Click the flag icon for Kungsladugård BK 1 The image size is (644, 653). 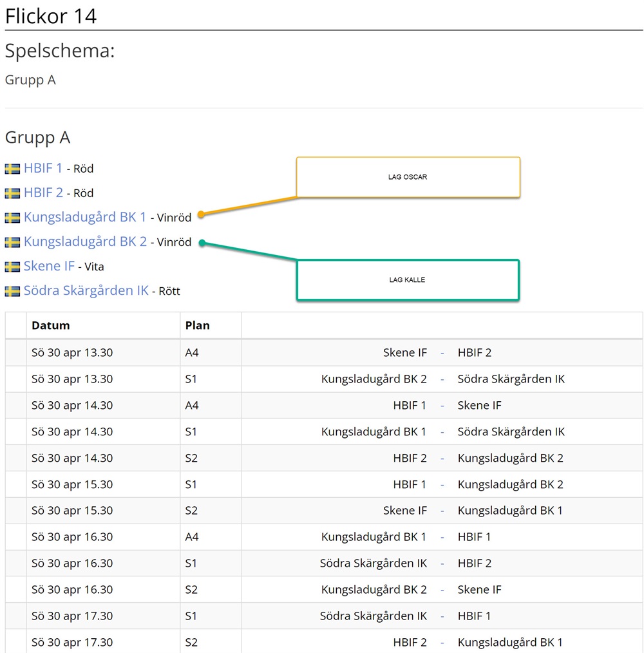(12, 218)
